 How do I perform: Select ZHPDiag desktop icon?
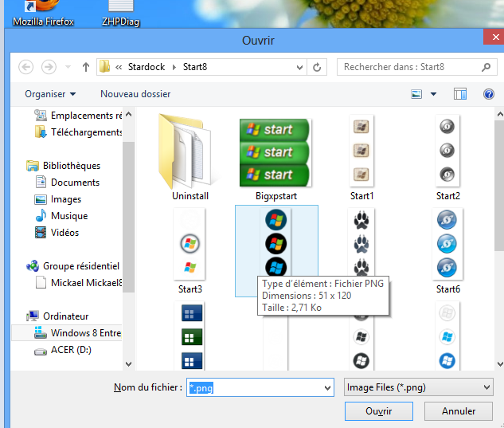120,14
